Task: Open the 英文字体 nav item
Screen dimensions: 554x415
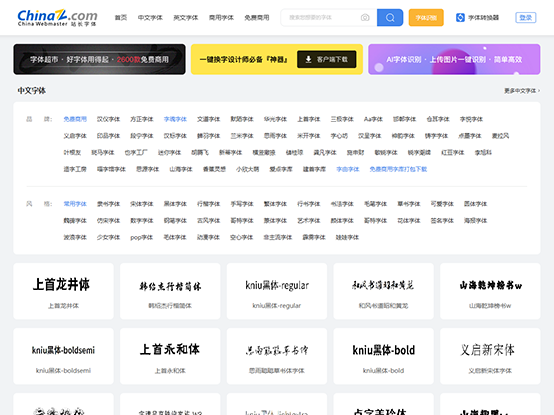Action: tap(186, 18)
